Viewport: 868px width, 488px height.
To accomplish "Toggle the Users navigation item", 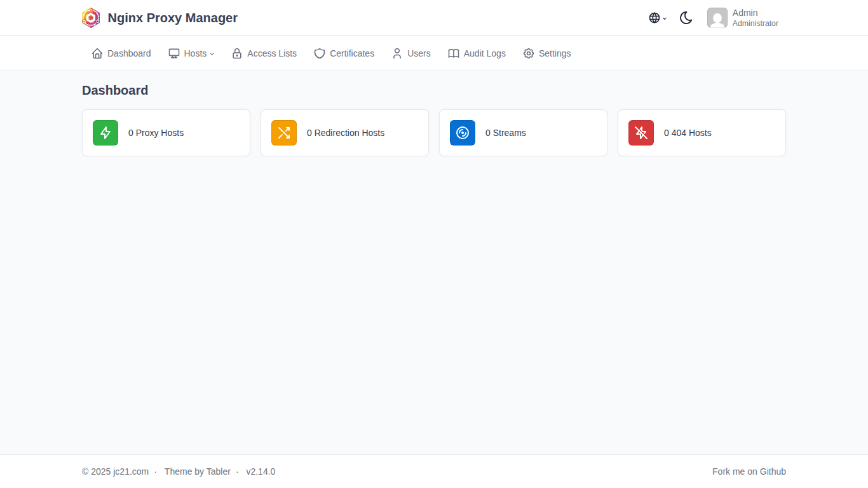I will coord(411,53).
